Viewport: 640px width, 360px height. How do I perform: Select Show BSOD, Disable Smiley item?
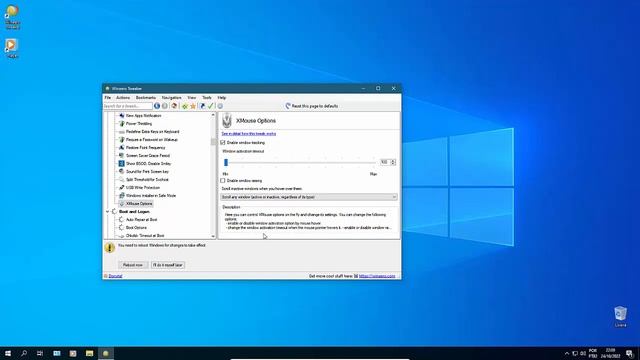point(148,164)
